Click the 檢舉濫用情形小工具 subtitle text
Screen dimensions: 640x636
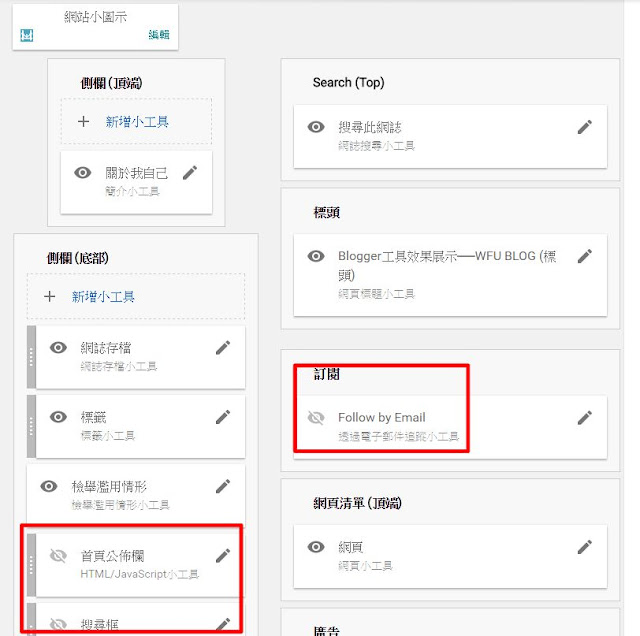click(120, 505)
